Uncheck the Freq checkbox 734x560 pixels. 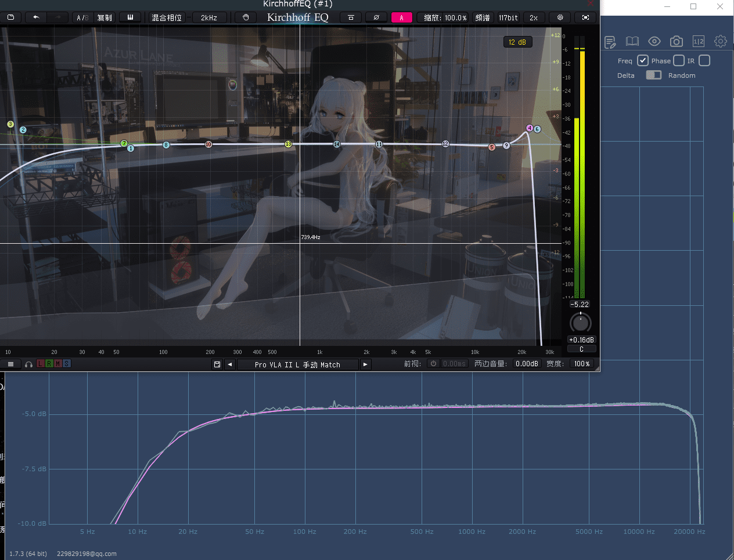tap(642, 60)
